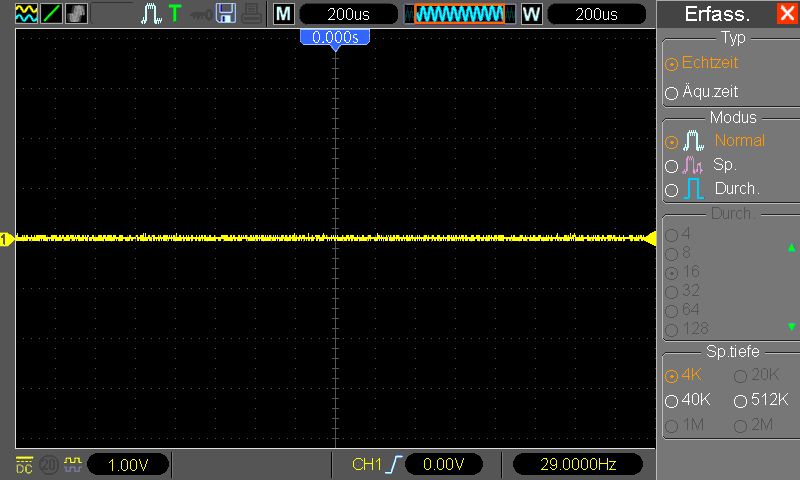Click the 29.0000Hz frequency readout

578,464
